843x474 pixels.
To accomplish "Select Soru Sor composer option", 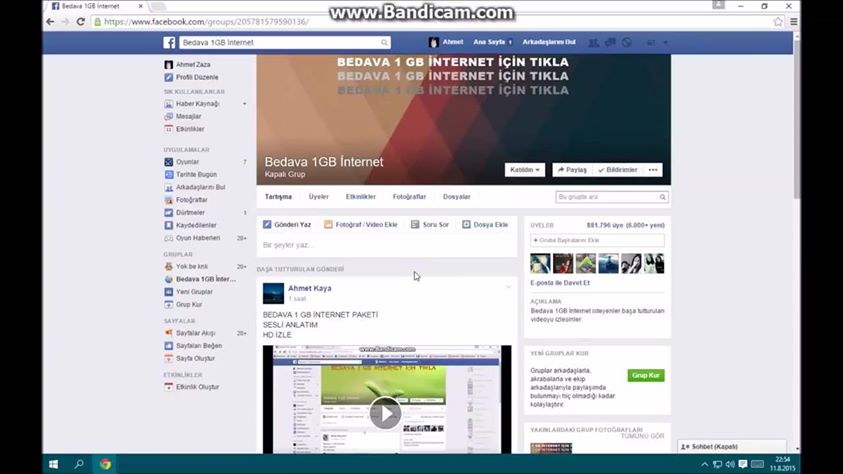I will coord(430,225).
